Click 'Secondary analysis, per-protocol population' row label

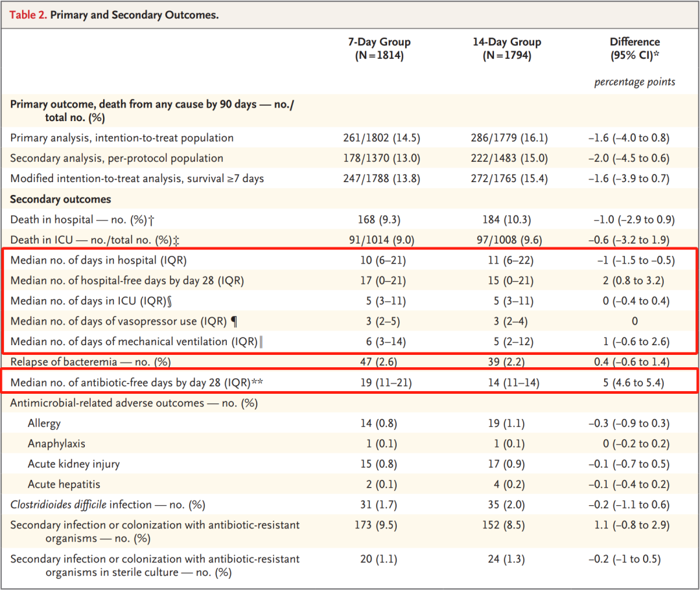click(117, 158)
